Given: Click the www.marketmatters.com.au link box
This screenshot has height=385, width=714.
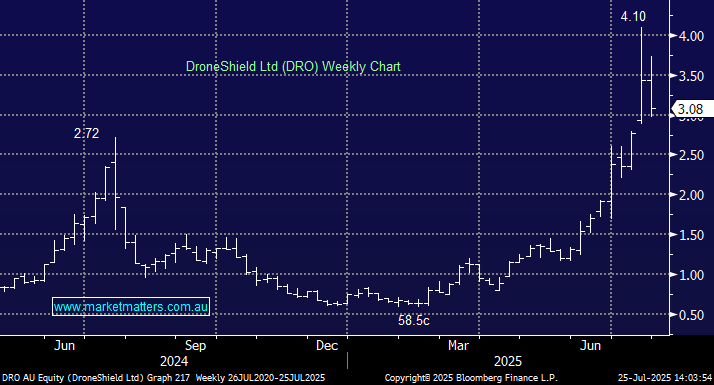Looking at the screenshot, I should click(x=131, y=307).
